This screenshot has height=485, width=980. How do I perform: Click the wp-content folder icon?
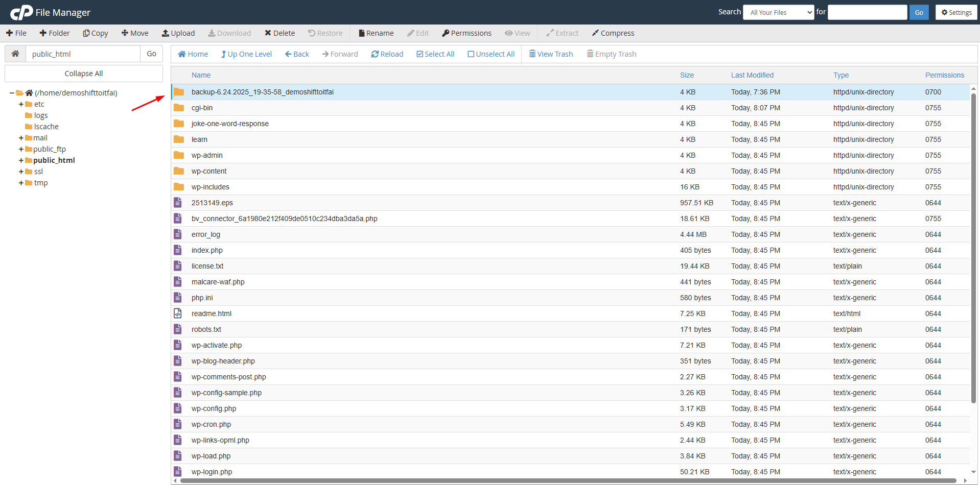(x=179, y=171)
